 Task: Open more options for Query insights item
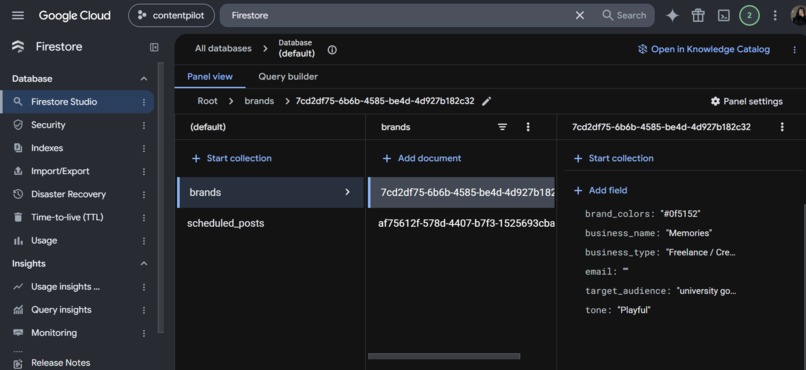(x=144, y=310)
